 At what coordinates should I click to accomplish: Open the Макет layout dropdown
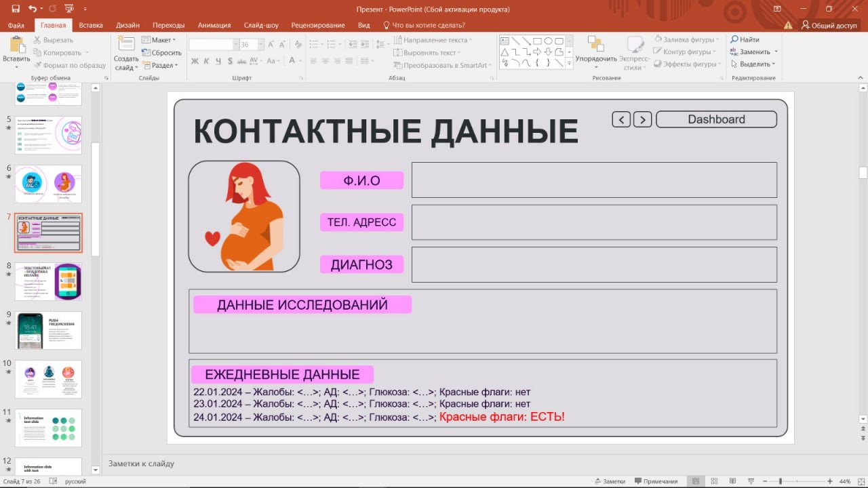(x=159, y=40)
